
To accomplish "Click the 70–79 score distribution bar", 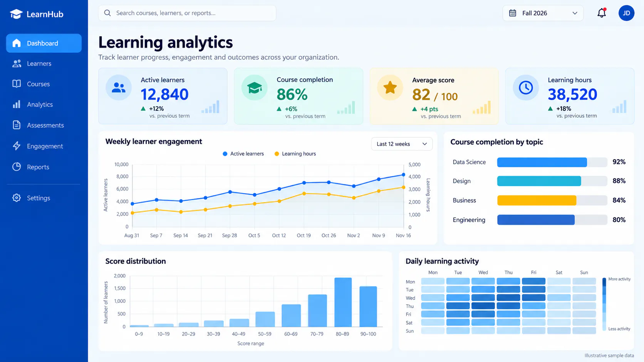I will 317,311.
